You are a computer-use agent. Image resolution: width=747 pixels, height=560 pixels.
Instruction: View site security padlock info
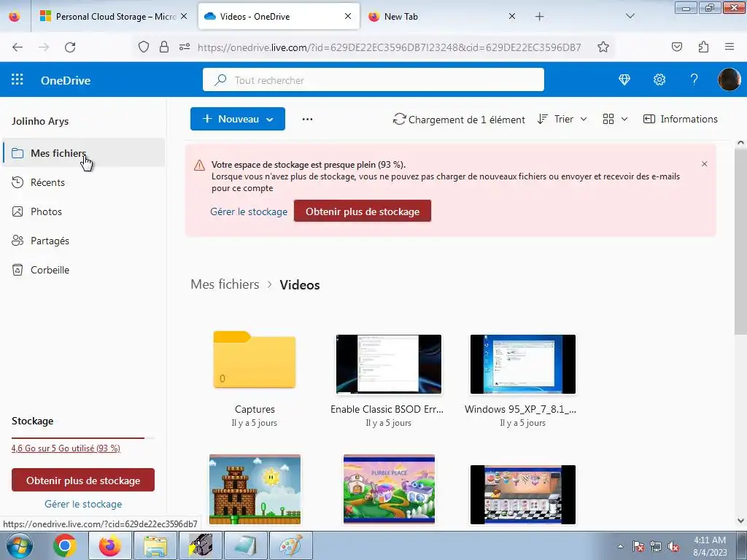[164, 47]
